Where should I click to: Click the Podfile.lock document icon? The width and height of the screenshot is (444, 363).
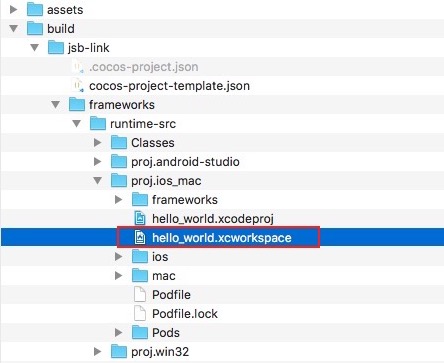[x=140, y=313]
